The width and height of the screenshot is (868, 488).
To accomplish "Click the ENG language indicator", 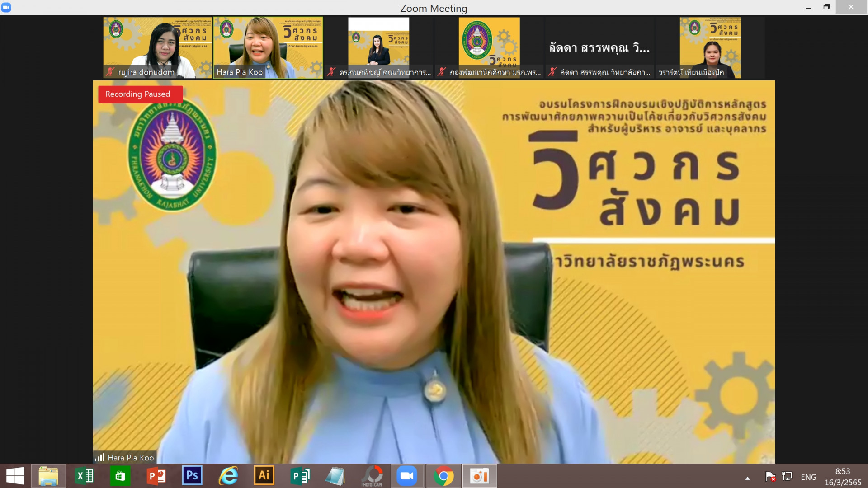I will 808,477.
